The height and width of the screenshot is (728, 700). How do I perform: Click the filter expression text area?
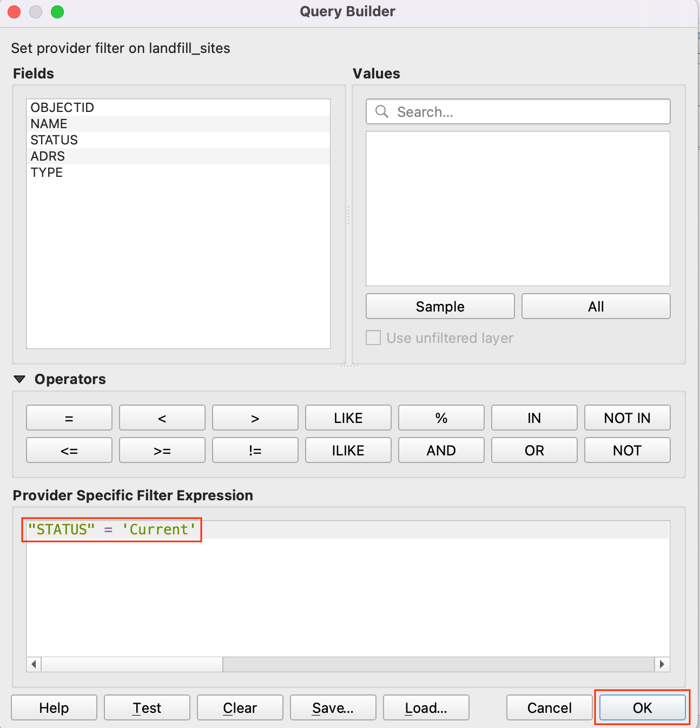click(347, 595)
